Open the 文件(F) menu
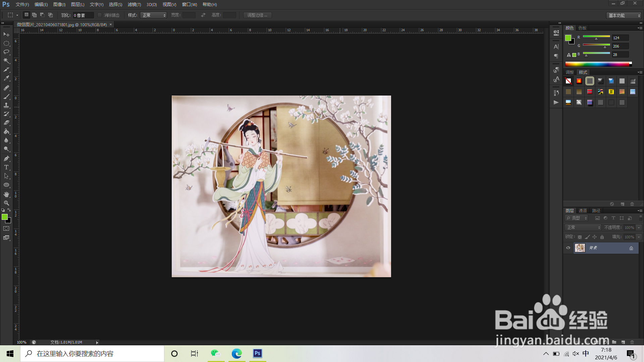This screenshot has width=644, height=362. (x=22, y=4)
